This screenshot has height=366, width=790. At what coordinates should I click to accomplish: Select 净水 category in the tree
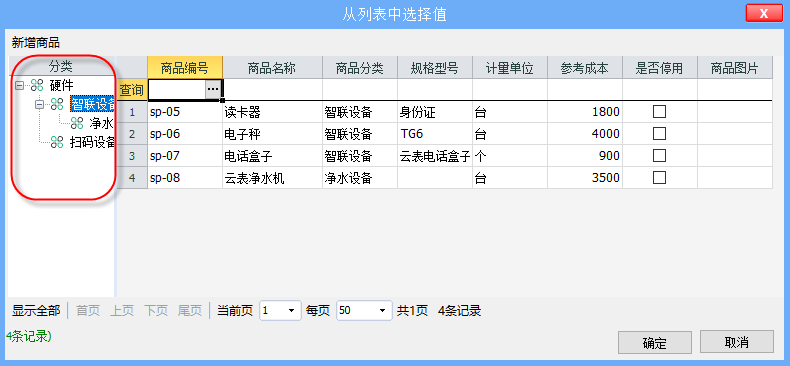(101, 123)
